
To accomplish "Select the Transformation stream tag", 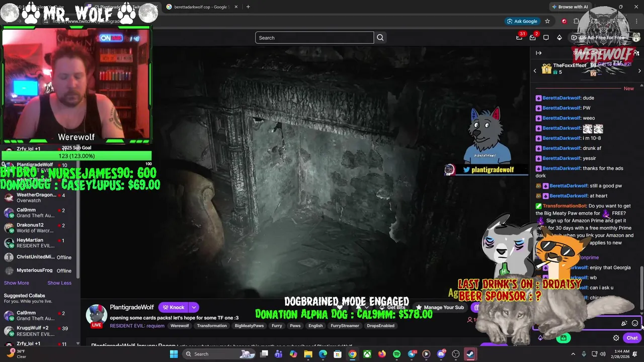I will (212, 326).
